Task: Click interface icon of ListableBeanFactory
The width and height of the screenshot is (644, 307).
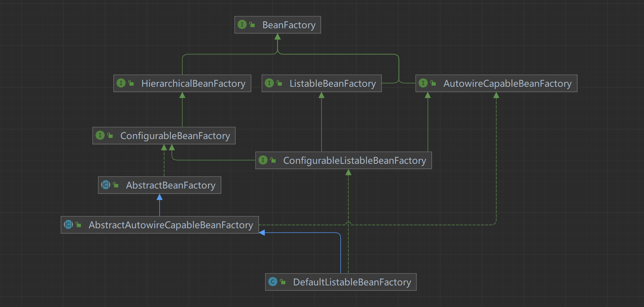Action: pyautogui.click(x=269, y=83)
